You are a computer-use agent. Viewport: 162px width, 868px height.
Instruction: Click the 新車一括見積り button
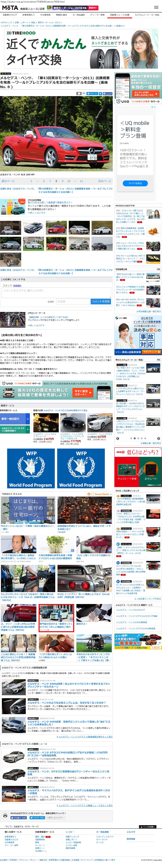[15, 419]
